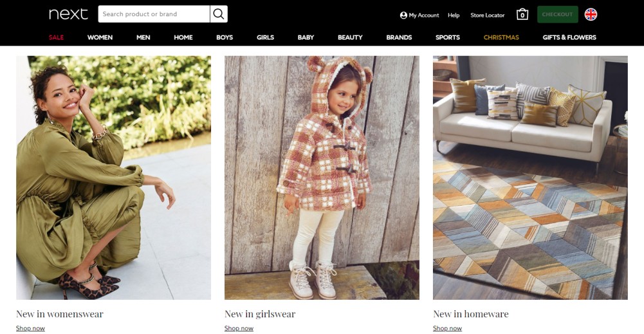The width and height of the screenshot is (644, 334).
Task: Open the Store Locator link
Action: click(x=488, y=15)
